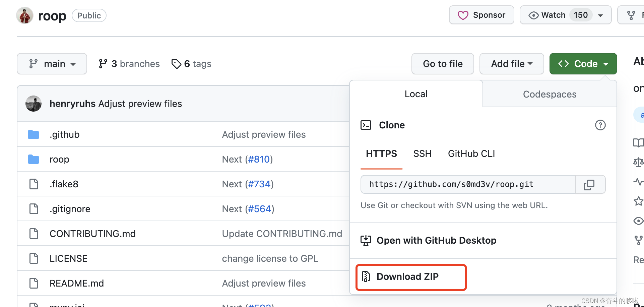This screenshot has width=644, height=307.
Task: Open the CONTRIBUTING.md file
Action: (92, 234)
